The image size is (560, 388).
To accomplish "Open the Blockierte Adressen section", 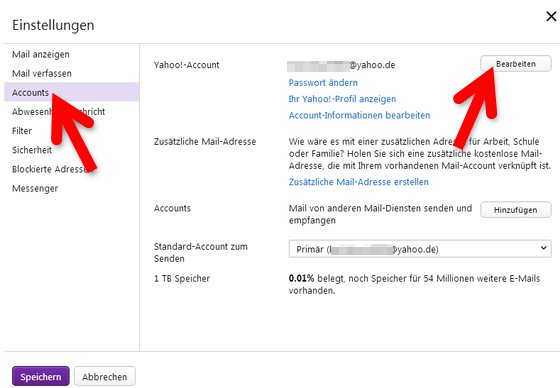I will (52, 169).
